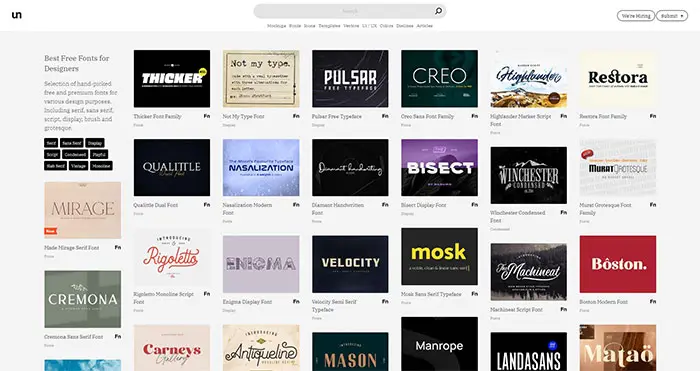This screenshot has height=371, width=700.
Task: Click the Fn icon beside Bisect Display Font
Action: (475, 205)
